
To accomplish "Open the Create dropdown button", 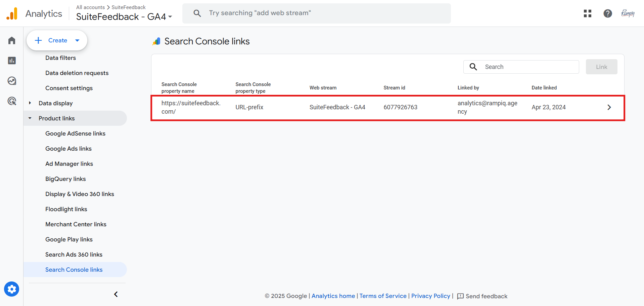I will point(57,40).
